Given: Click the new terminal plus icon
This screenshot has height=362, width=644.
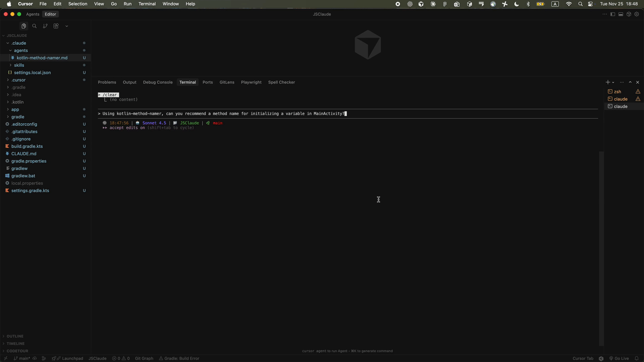Looking at the screenshot, I should 608,82.
